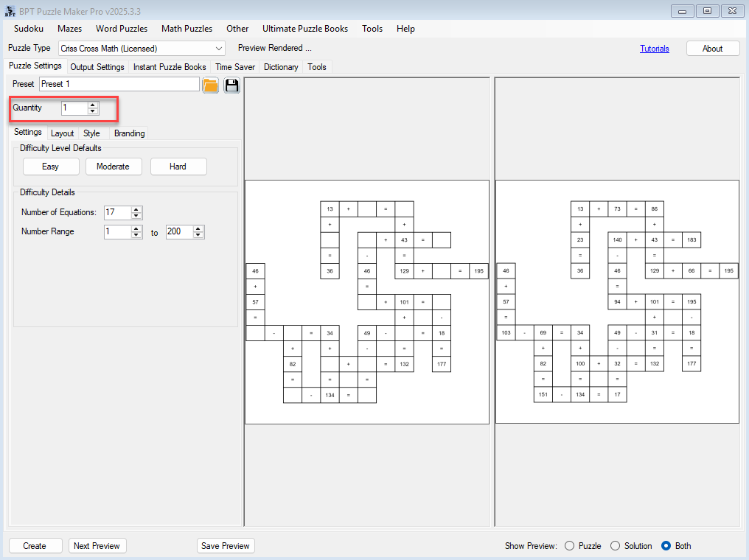Viewport: 749px width, 560px height.
Task: Select the Solution preview radio button
Action: [x=616, y=546]
